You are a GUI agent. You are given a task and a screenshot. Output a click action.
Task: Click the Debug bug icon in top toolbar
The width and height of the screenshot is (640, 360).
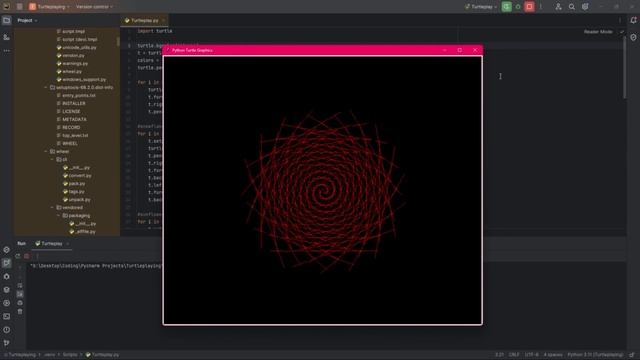pos(518,7)
